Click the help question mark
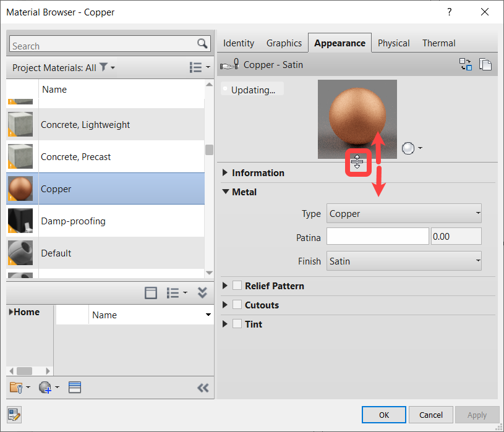This screenshot has height=432, width=504. pos(450,12)
